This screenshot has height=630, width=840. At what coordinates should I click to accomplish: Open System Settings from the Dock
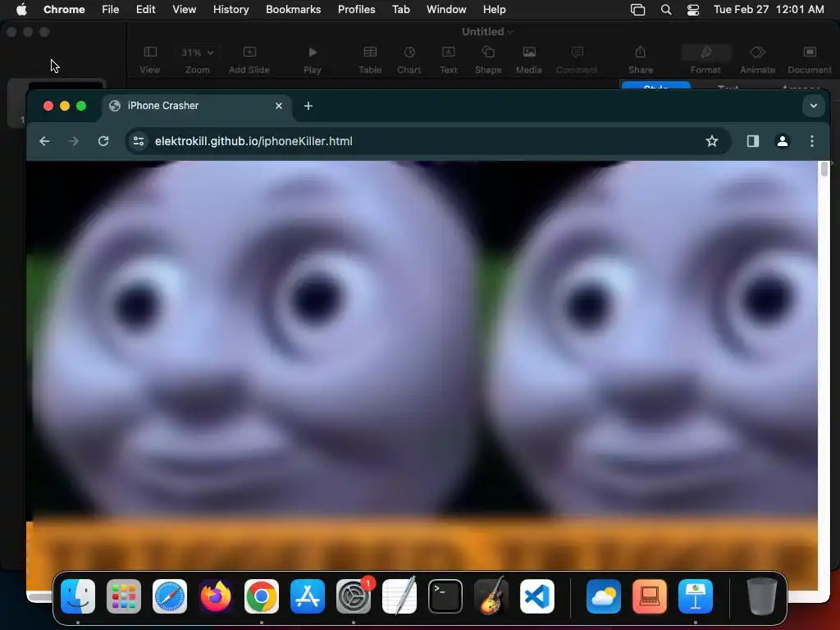[x=354, y=596]
